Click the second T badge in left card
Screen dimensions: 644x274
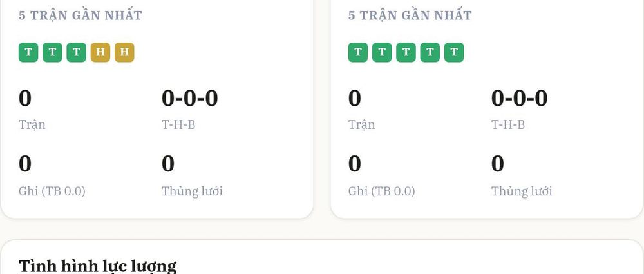click(52, 52)
